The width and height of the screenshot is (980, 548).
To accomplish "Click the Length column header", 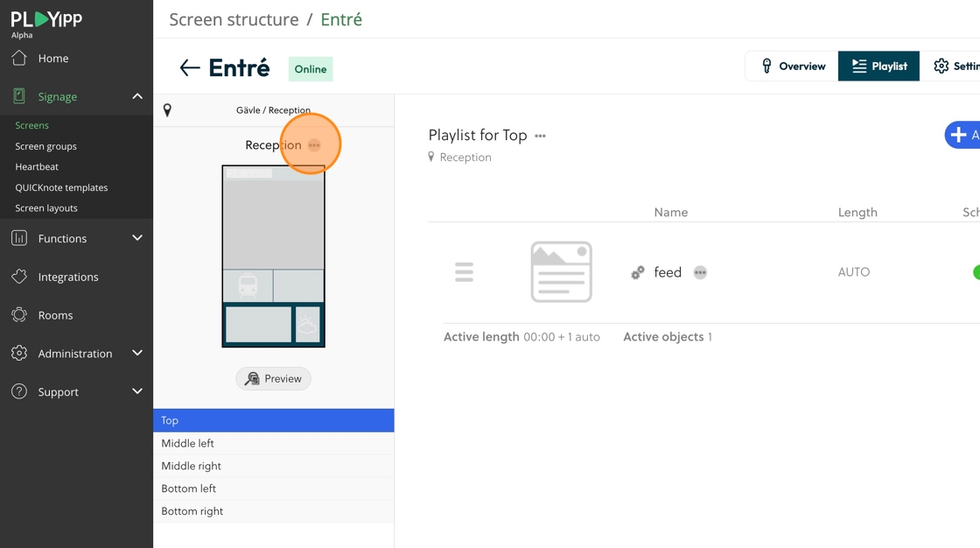I will [x=857, y=212].
